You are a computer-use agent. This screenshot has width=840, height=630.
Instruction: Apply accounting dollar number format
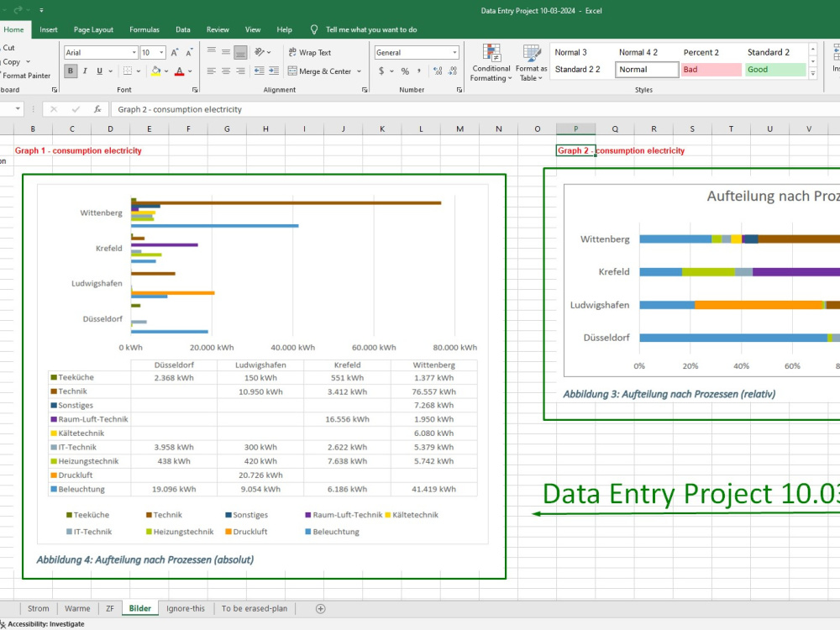click(x=381, y=71)
